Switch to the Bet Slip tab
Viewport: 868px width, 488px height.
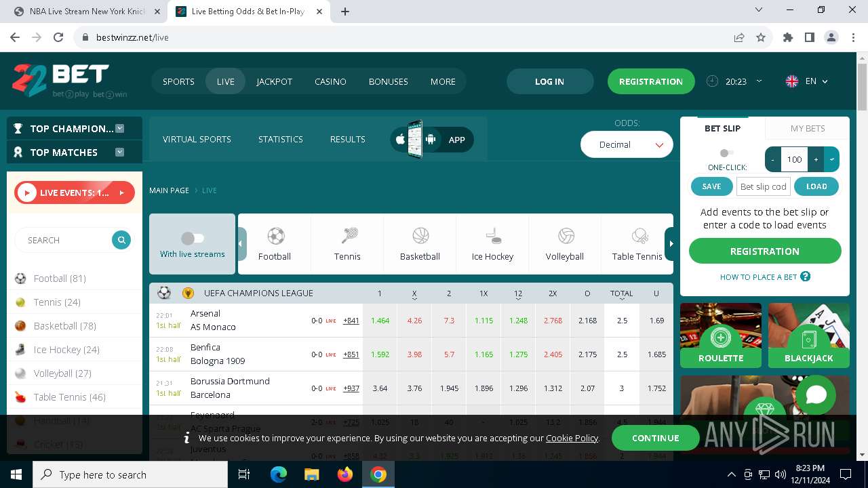point(722,128)
